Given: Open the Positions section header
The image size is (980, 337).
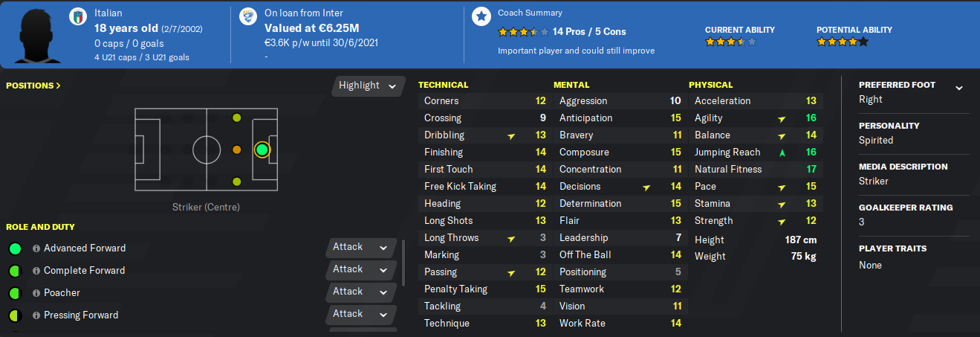Looking at the screenshot, I should pyautogui.click(x=33, y=86).
